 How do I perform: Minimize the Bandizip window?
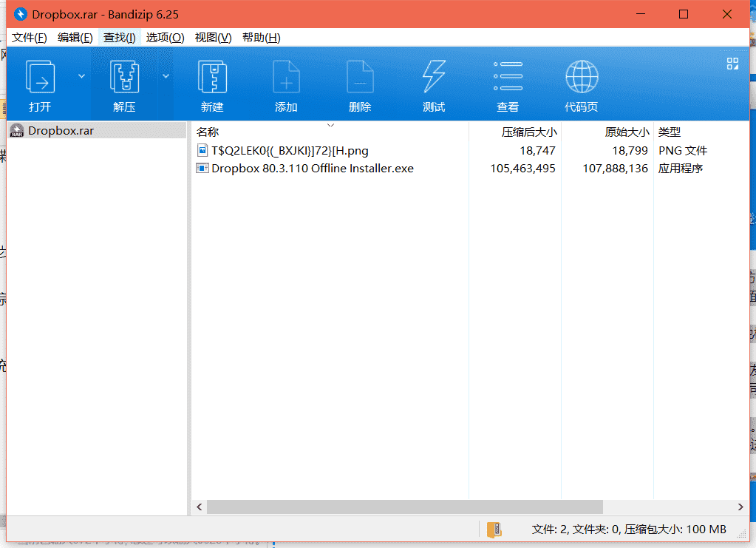641,14
